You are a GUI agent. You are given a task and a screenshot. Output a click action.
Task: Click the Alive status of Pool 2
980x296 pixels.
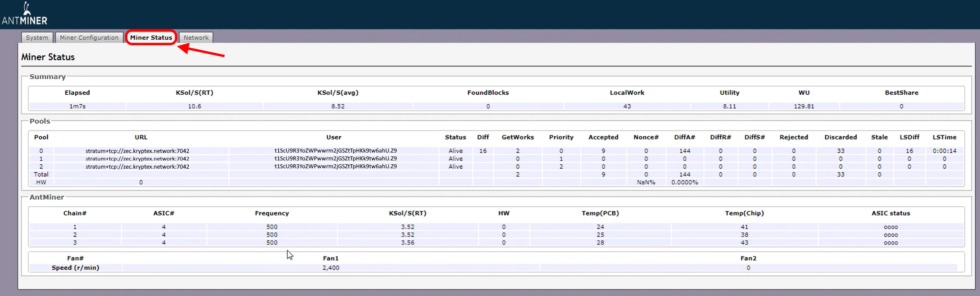456,167
